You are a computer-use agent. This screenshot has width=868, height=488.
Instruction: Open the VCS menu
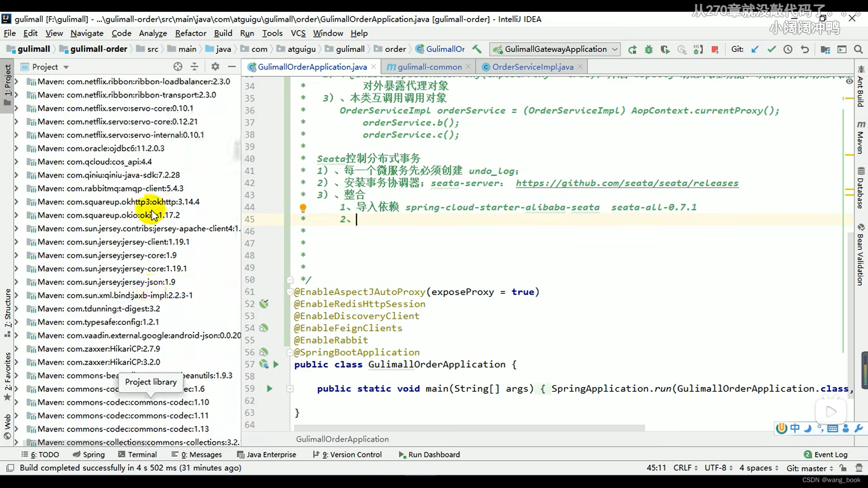coord(298,33)
